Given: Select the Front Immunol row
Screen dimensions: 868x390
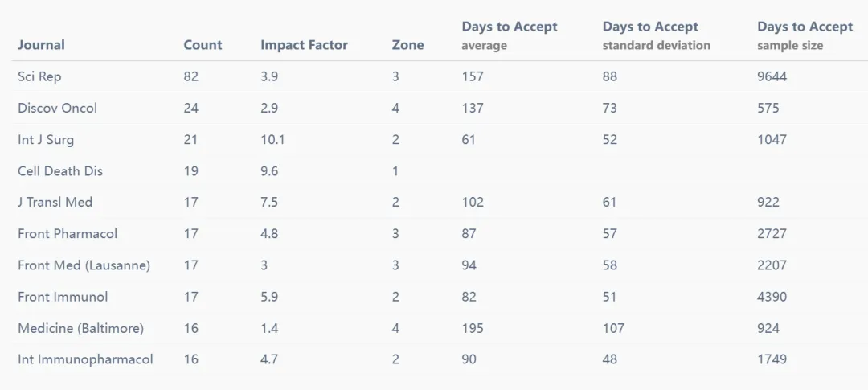Looking at the screenshot, I should 434,297.
